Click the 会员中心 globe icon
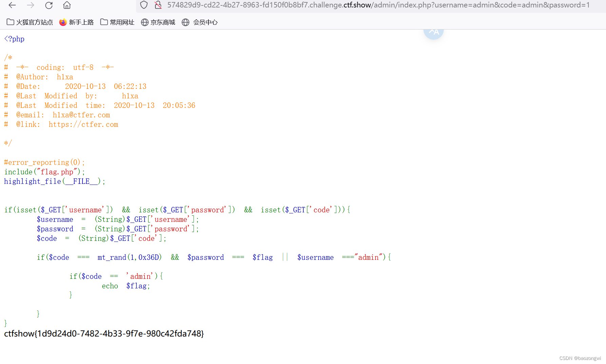The width and height of the screenshot is (606, 364). [185, 22]
